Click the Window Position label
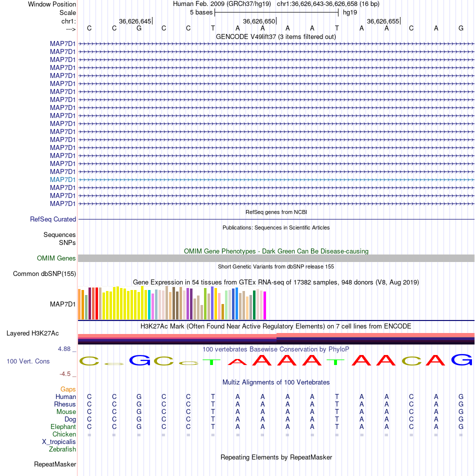This screenshot has height=476, width=475. click(x=52, y=4)
